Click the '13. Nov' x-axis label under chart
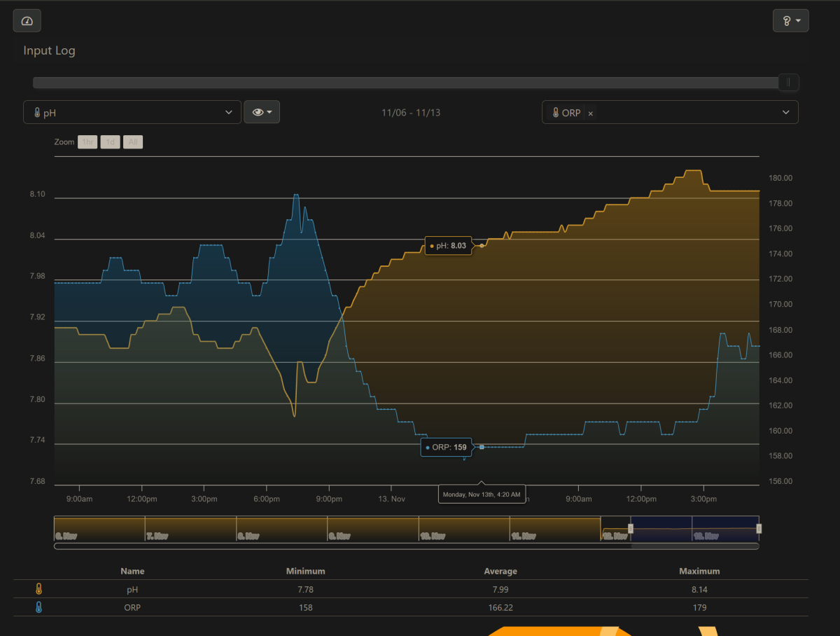Image resolution: width=840 pixels, height=636 pixels. point(392,499)
